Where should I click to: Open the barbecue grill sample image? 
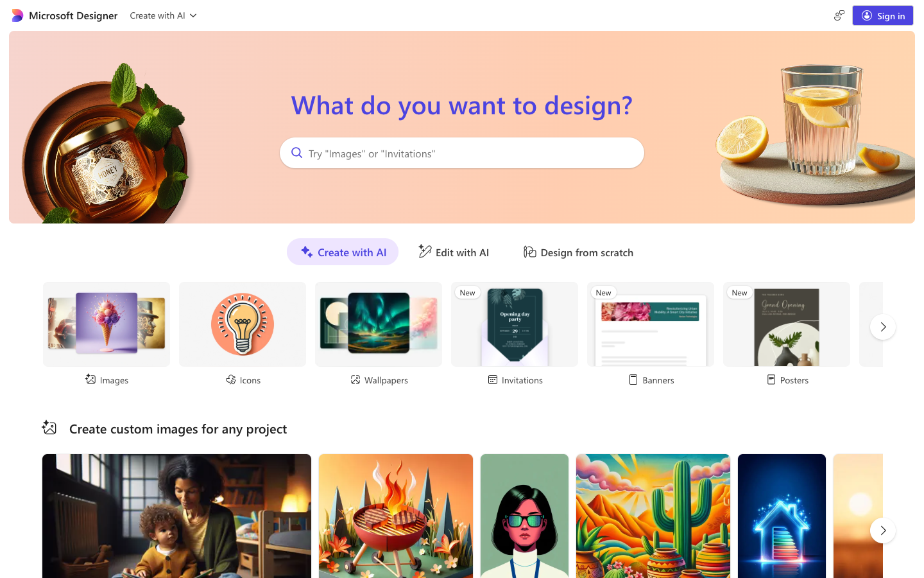pos(396,516)
